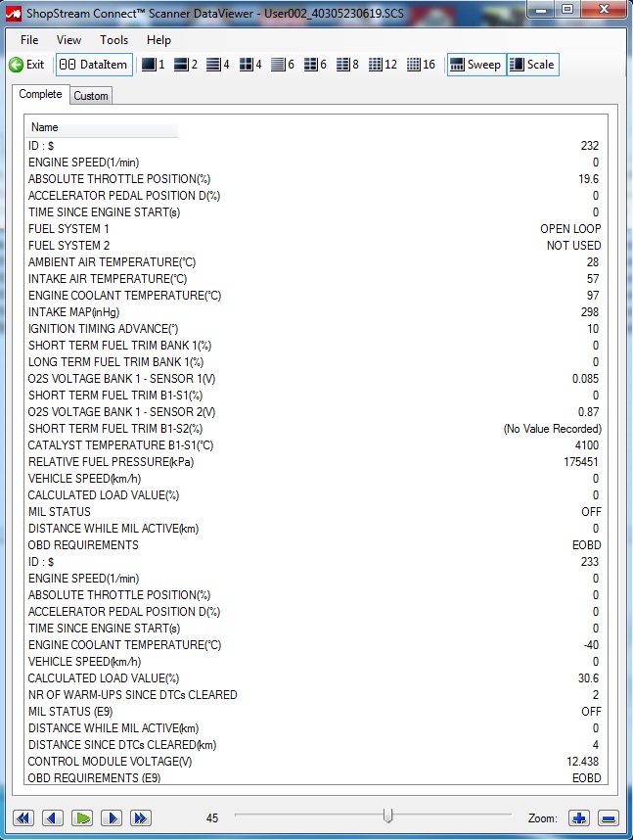The width and height of the screenshot is (633, 840).
Task: Zoom in with the plus button
Action: 579,818
